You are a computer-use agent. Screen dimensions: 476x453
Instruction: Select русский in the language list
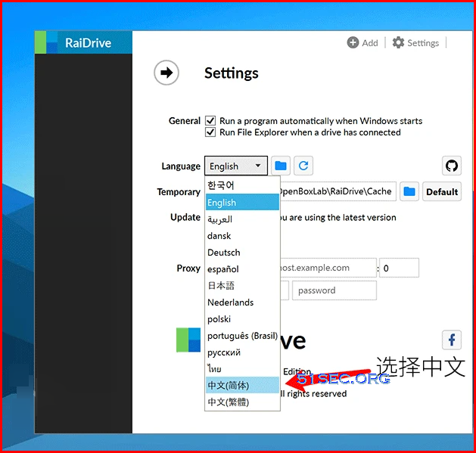click(242, 352)
